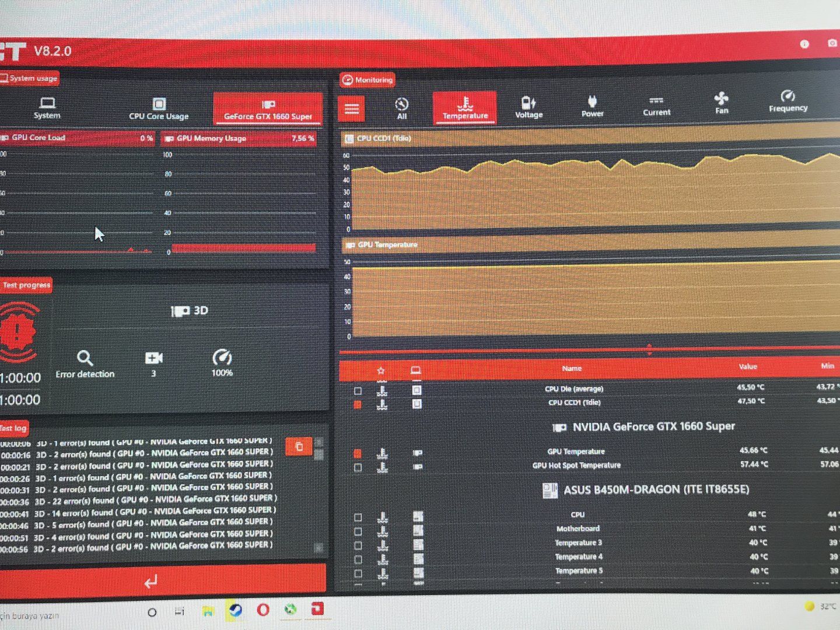
Task: Click the GPU Core Load graph title
Action: pos(38,138)
